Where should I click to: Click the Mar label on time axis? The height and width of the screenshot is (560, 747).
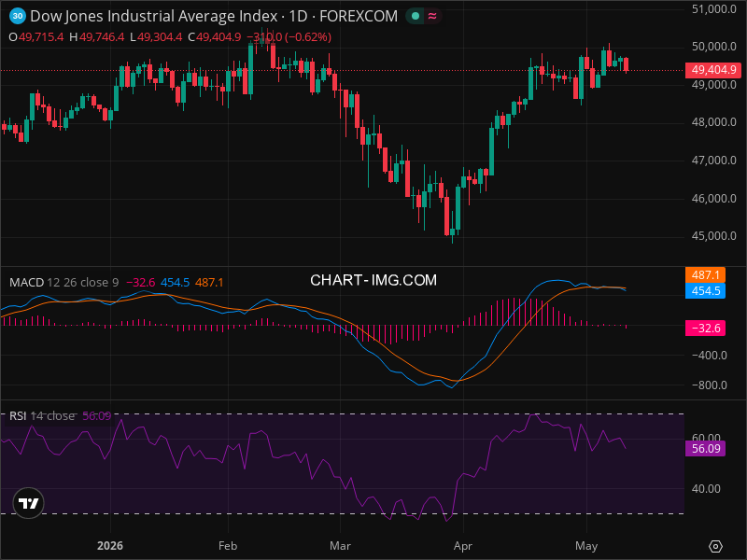[340, 546]
